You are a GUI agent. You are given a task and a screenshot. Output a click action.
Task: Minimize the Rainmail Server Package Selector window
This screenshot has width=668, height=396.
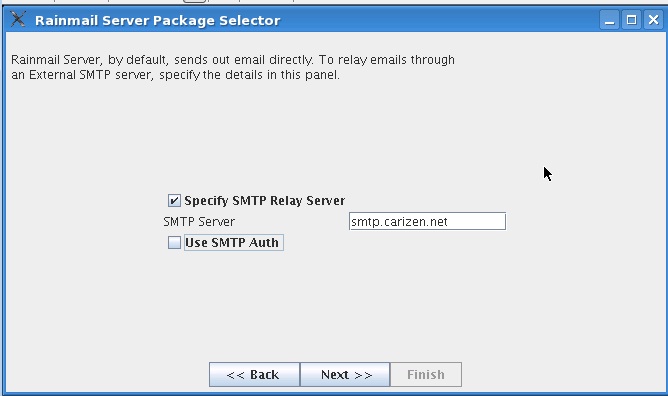point(610,20)
